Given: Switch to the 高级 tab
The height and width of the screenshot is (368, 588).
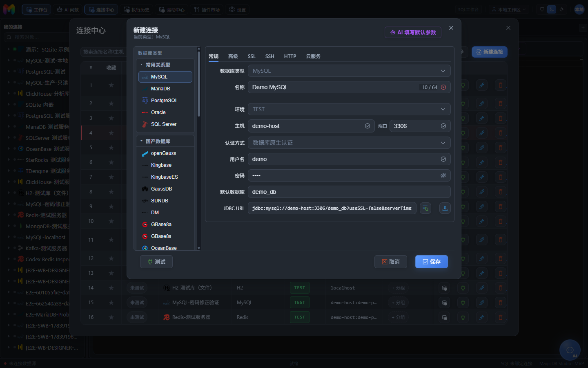Looking at the screenshot, I should tap(233, 56).
